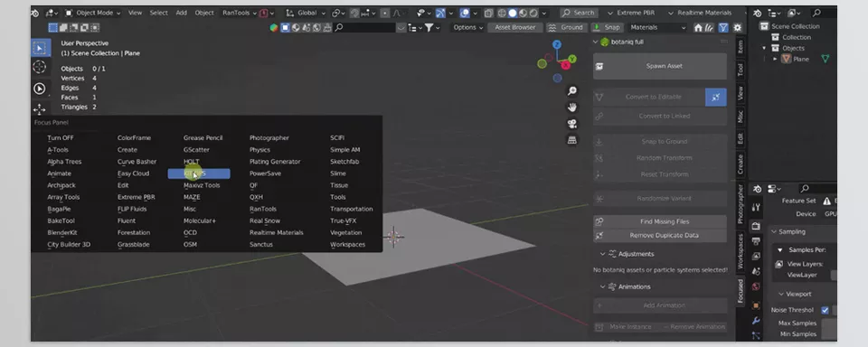This screenshot has height=347, width=868.
Task: Click the pan hand viewport icon
Action: pos(571,107)
